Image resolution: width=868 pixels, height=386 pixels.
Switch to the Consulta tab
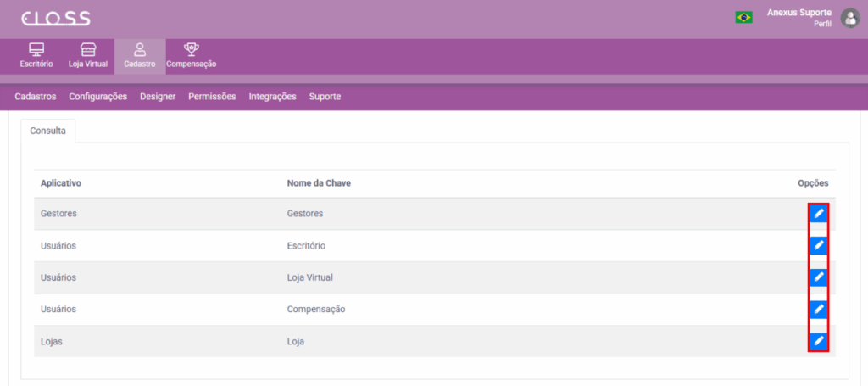(48, 131)
